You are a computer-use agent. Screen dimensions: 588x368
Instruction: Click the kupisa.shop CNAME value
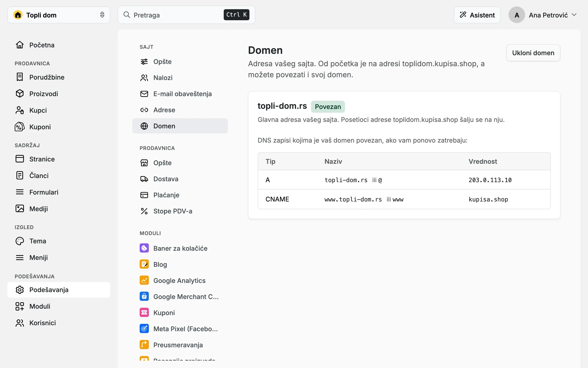(x=488, y=199)
